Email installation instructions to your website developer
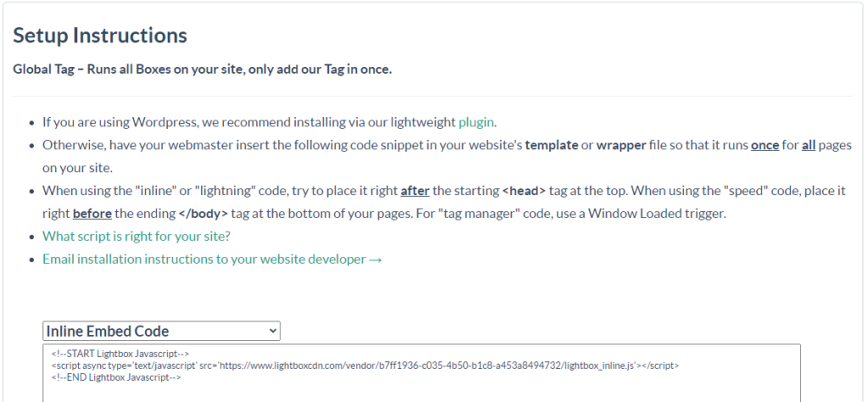This screenshot has width=868, height=402. click(x=213, y=260)
